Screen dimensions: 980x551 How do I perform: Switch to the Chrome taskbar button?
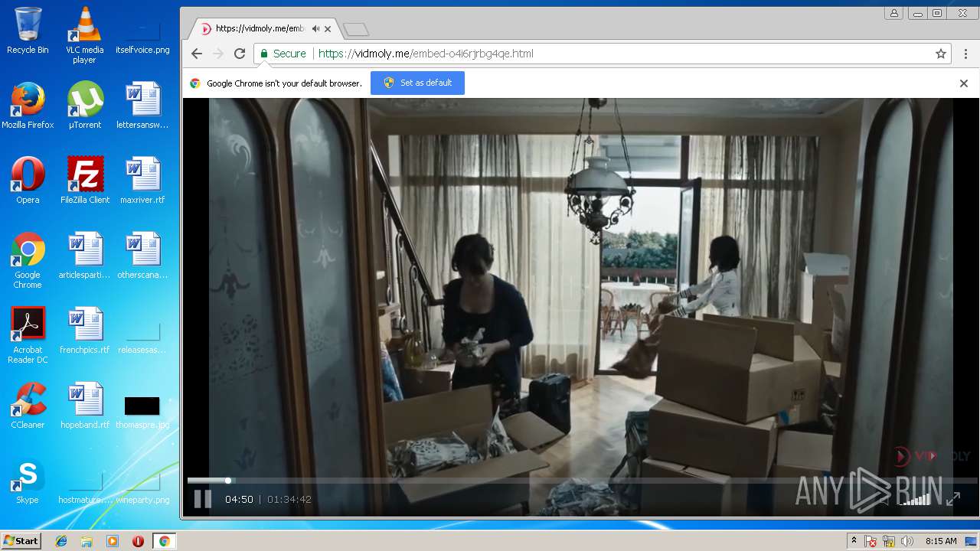164,541
